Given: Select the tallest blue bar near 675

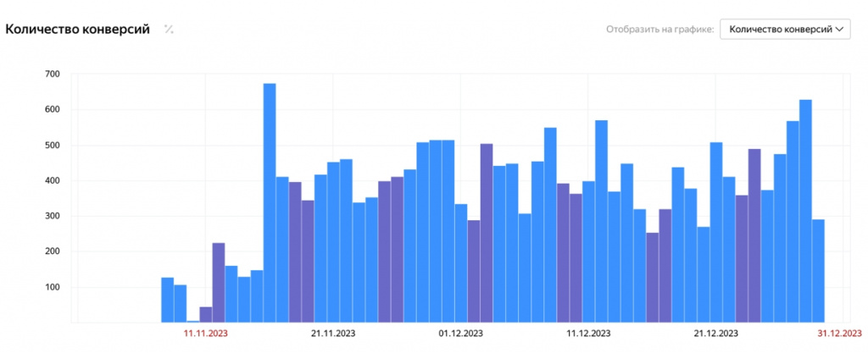Looking at the screenshot, I should pyautogui.click(x=270, y=203).
